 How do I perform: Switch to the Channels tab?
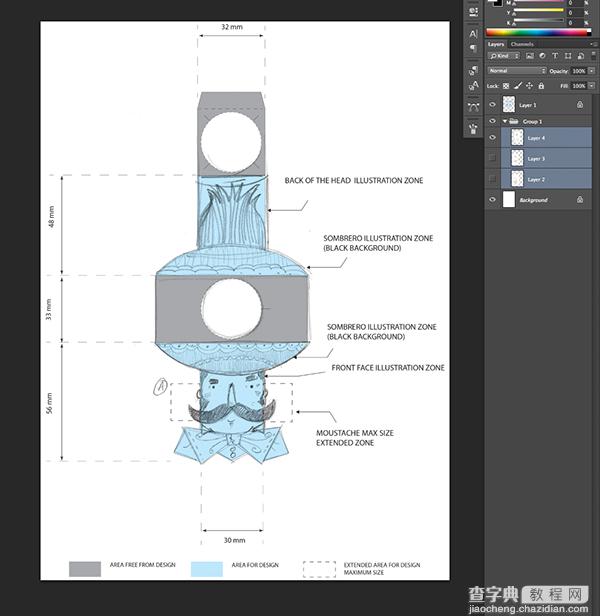point(522,44)
